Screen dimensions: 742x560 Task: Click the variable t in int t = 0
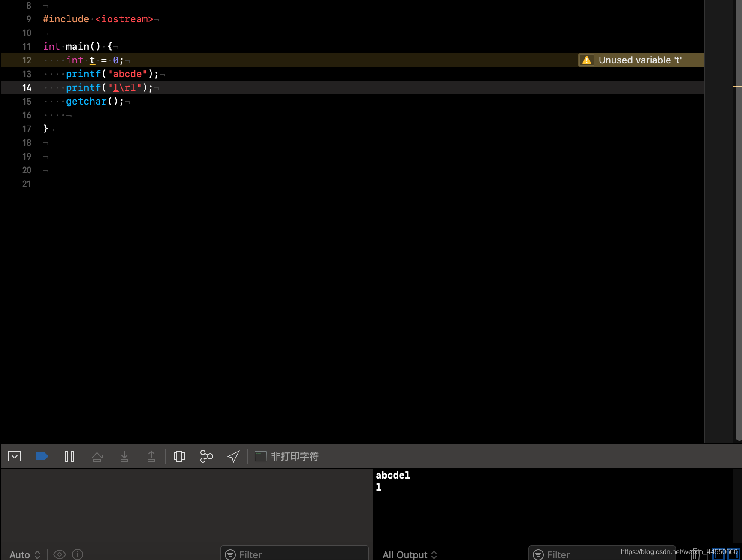92,60
